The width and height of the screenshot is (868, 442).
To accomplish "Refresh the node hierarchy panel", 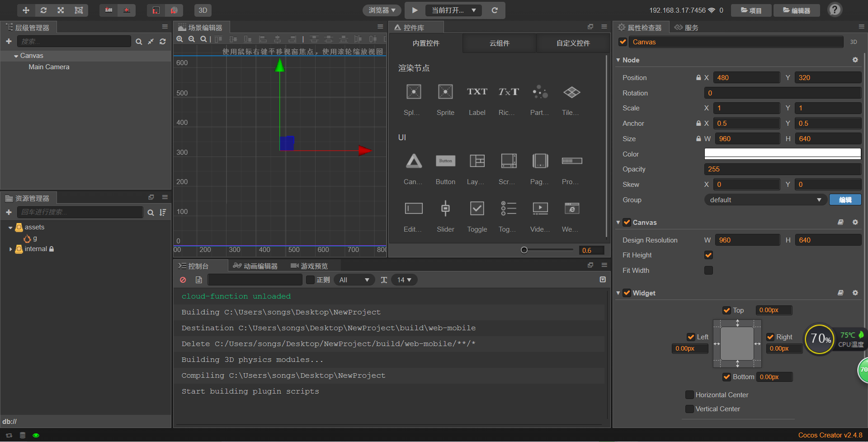I will pyautogui.click(x=163, y=42).
